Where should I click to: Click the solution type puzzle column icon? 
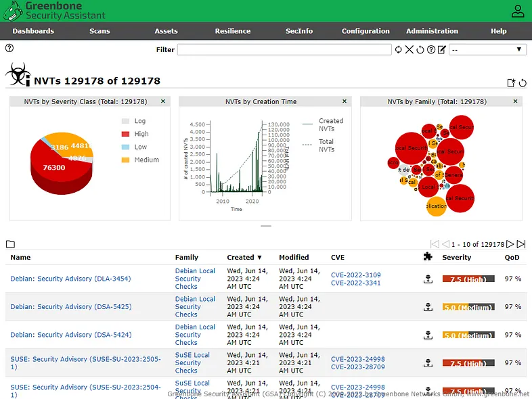pos(428,256)
